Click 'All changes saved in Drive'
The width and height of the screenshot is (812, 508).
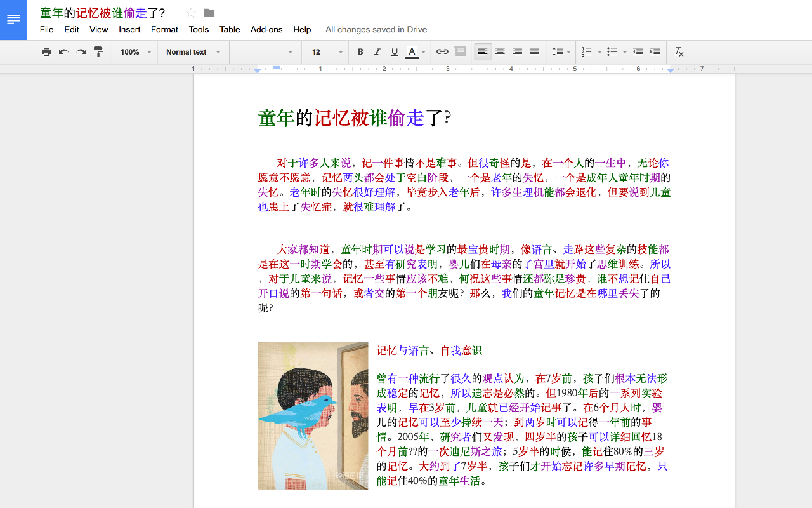coord(376,29)
